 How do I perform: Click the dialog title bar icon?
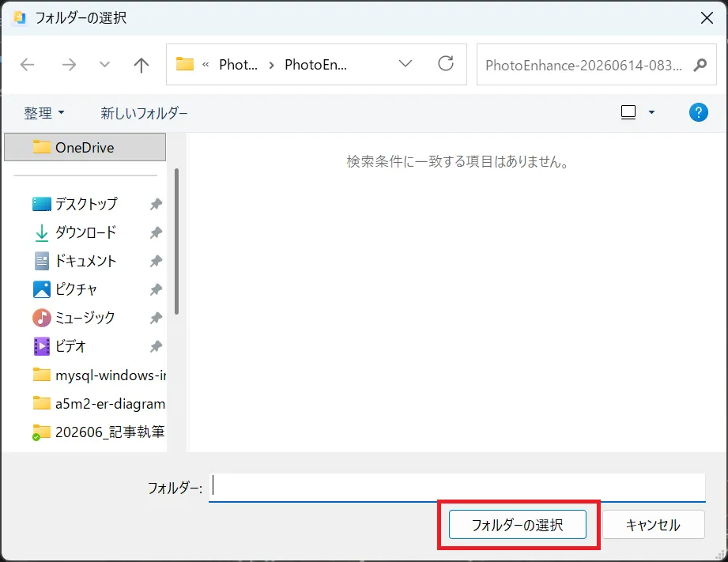pyautogui.click(x=20, y=17)
